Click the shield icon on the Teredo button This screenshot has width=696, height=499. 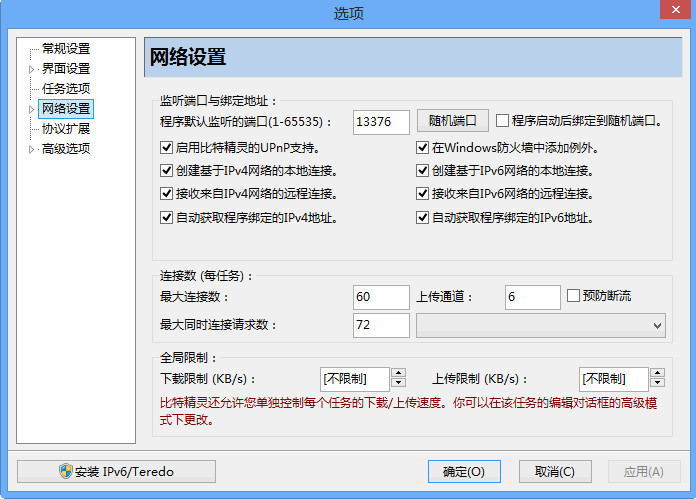66,471
